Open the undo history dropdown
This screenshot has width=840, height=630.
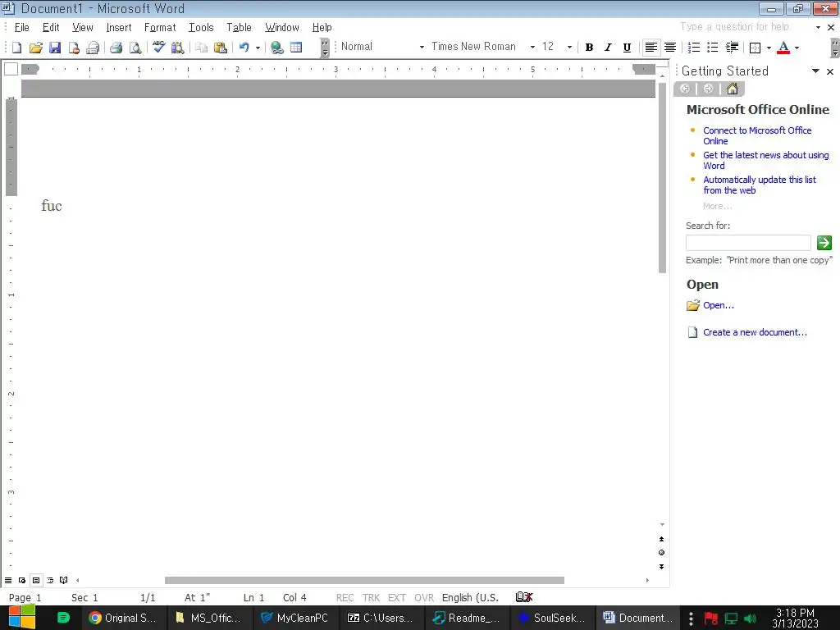pos(258,48)
